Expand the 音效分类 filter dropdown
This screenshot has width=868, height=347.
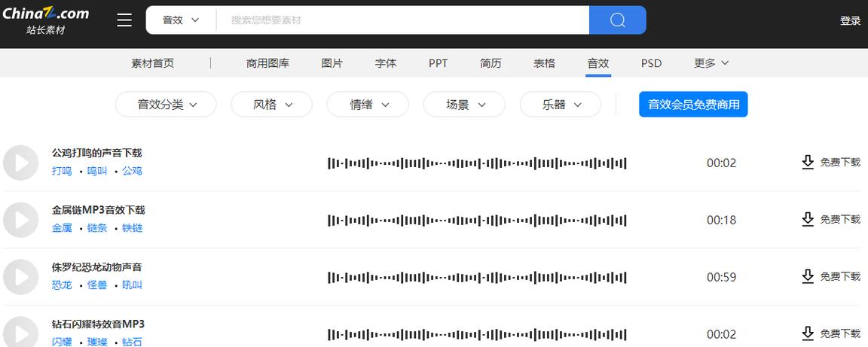[166, 105]
